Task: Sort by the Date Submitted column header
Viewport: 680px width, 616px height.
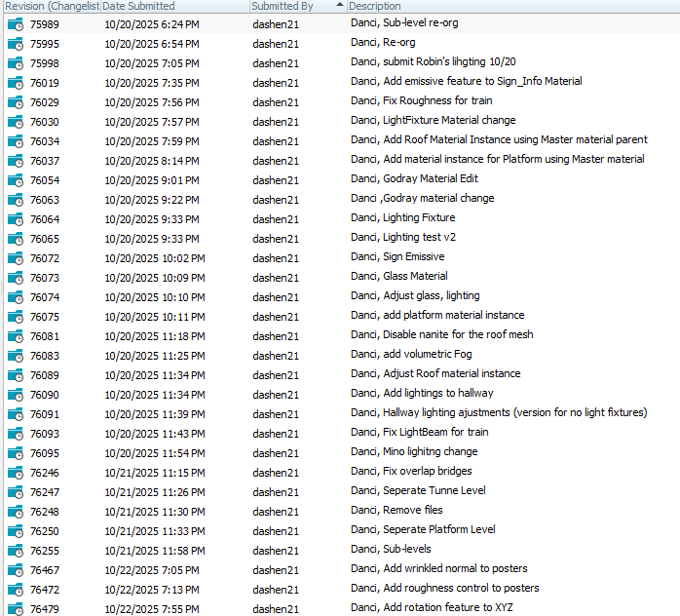Action: pyautogui.click(x=175, y=6)
